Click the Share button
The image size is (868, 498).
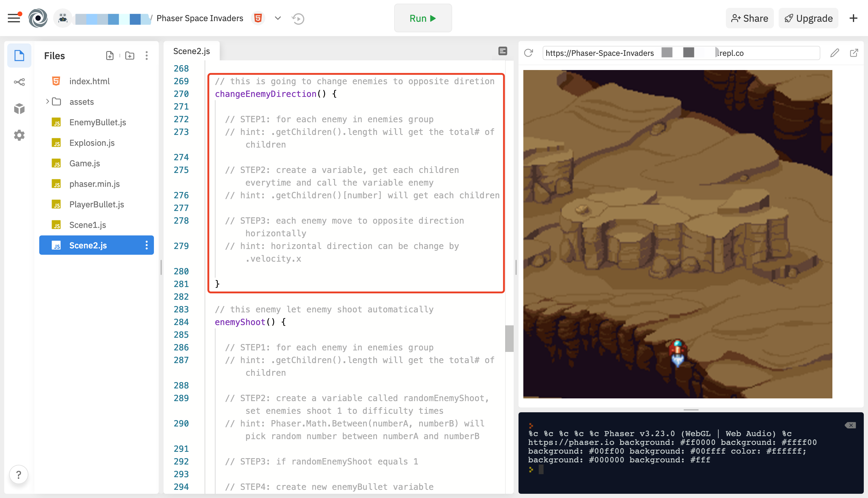click(749, 18)
